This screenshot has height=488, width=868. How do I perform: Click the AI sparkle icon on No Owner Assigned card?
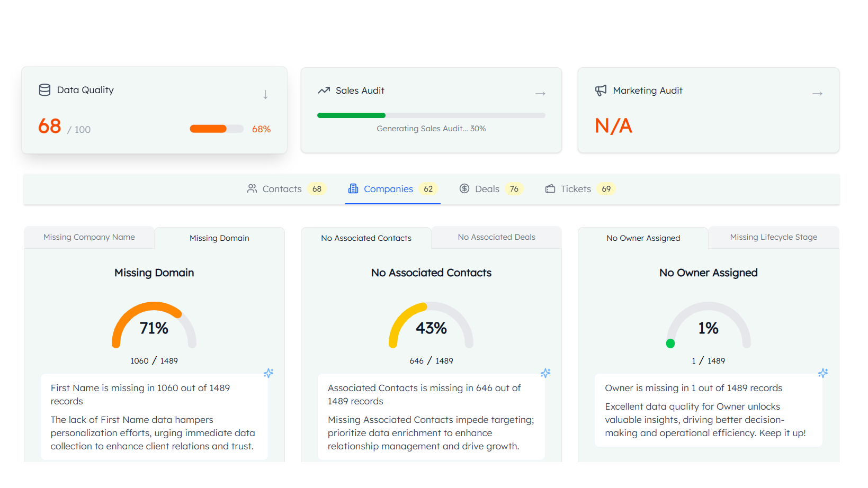click(x=822, y=373)
